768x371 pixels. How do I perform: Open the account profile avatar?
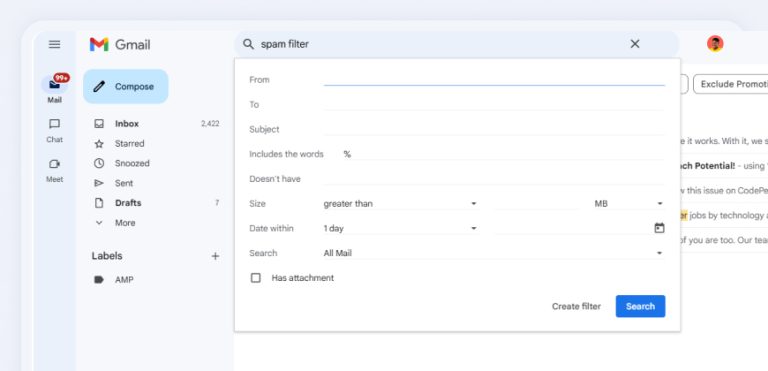[x=715, y=44]
